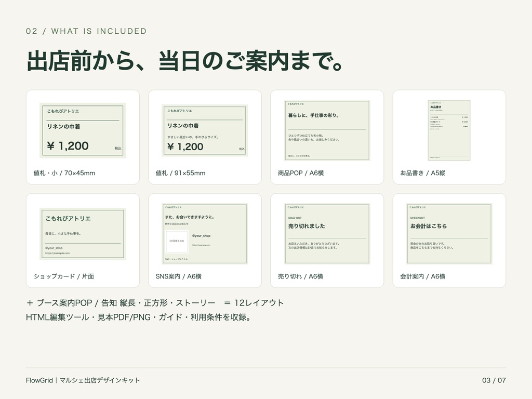The image size is (532, 399).
Task: Click the caption 値札・小 / 70×45mm
Action: pyautogui.click(x=64, y=173)
